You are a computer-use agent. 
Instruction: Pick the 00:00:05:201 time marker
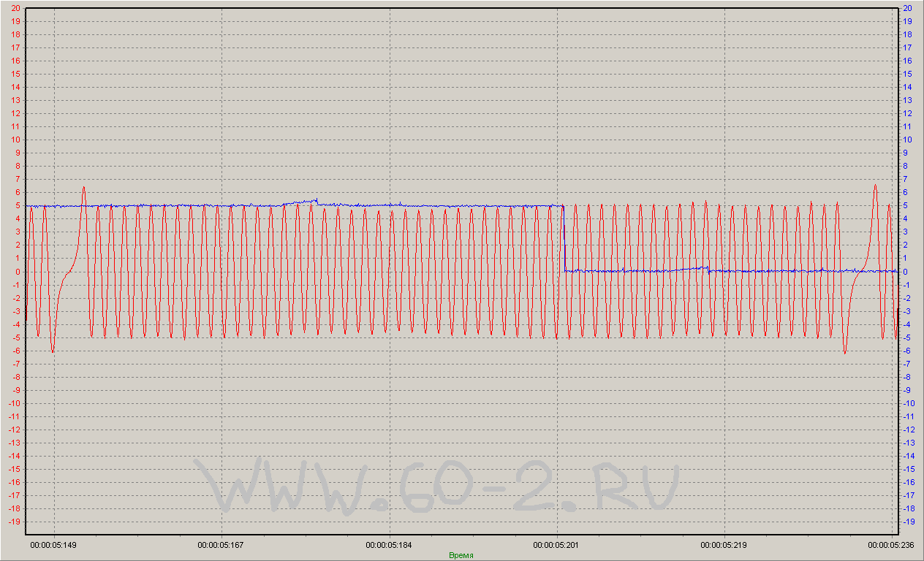pyautogui.click(x=557, y=545)
